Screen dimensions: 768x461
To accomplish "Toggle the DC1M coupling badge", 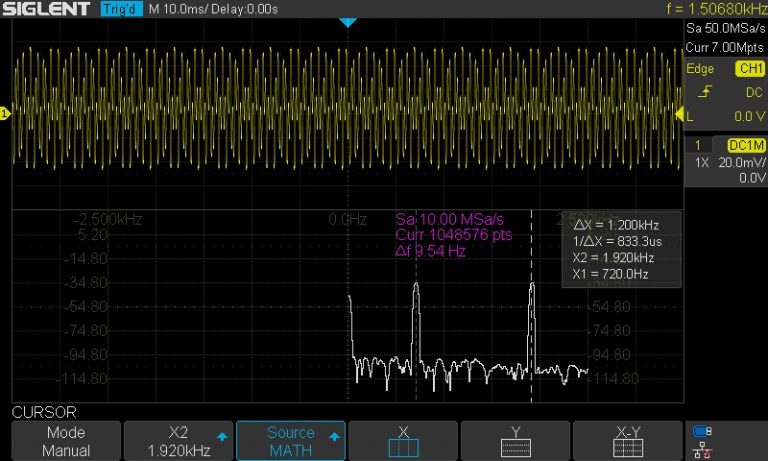I will [746, 145].
